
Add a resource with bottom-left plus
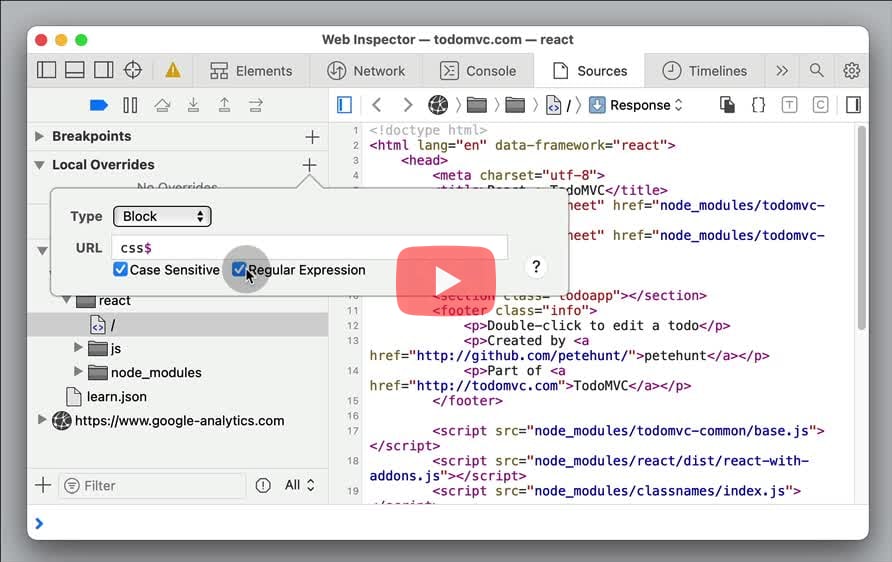43,485
